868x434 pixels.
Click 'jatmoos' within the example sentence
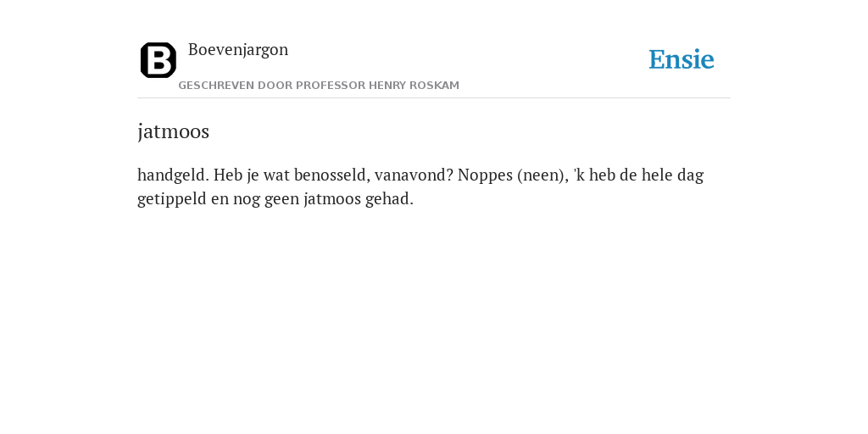tap(332, 198)
